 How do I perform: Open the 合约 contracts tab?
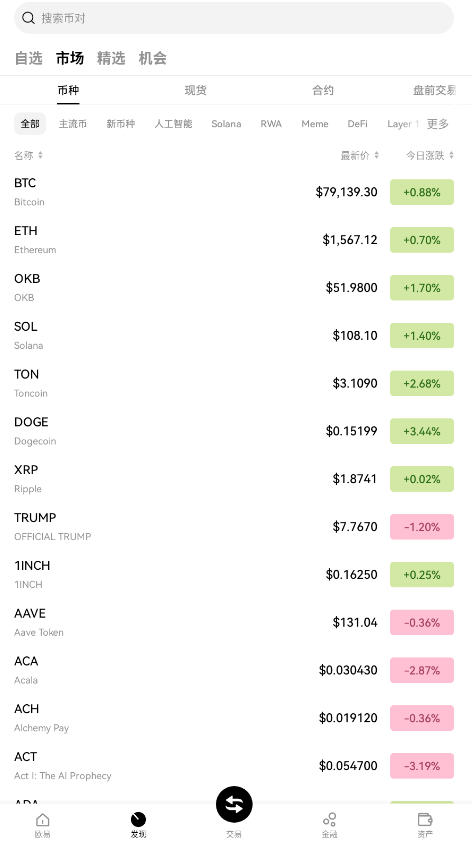point(323,90)
